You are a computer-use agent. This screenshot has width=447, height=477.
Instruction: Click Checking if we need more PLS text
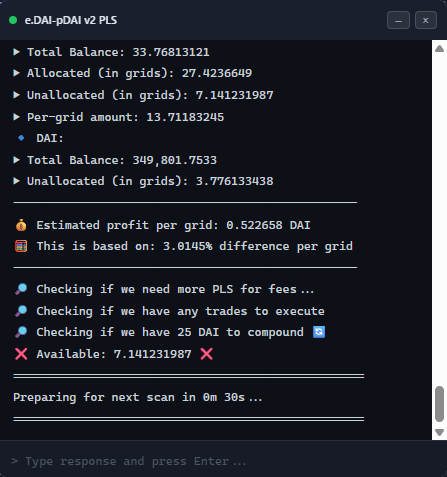pos(175,289)
